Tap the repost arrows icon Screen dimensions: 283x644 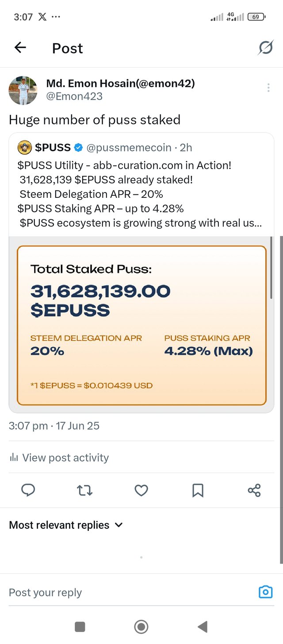pos(84,490)
